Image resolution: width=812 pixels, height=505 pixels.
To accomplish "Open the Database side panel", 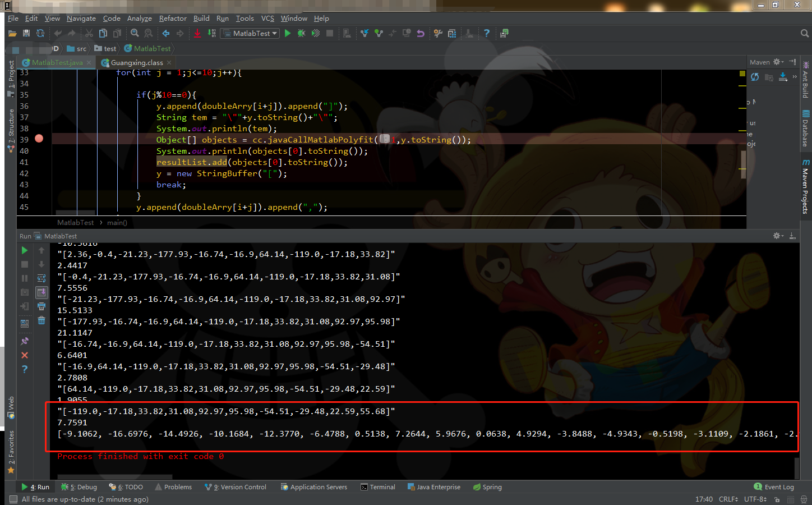I will pos(806,128).
